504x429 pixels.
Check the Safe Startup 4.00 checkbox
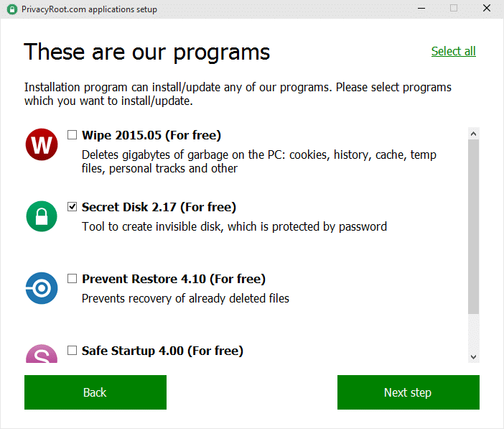(x=72, y=350)
